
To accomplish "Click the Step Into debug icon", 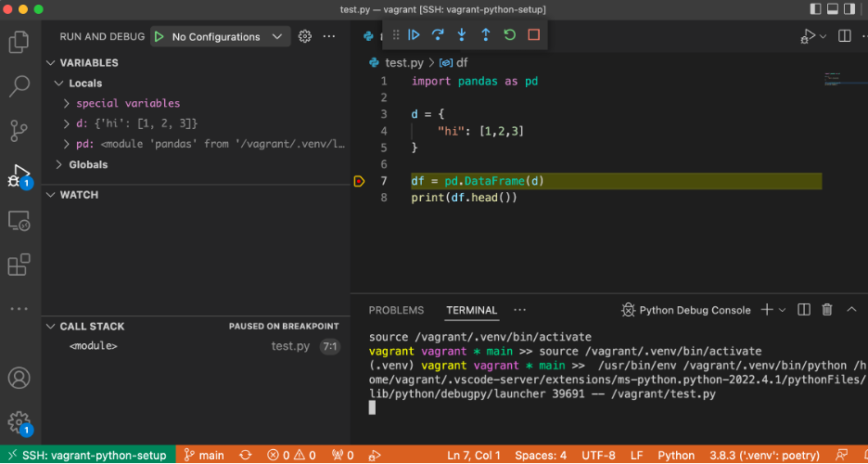I will [x=462, y=35].
